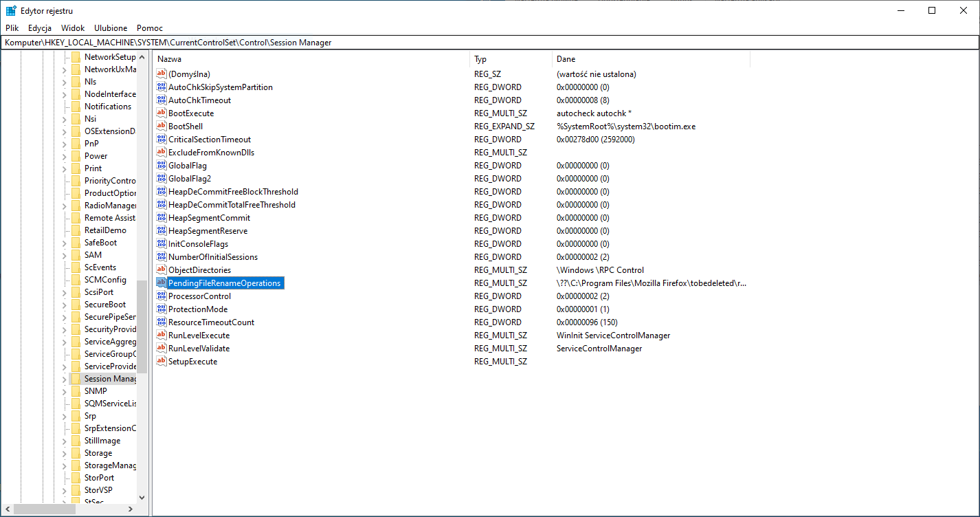980x517 pixels.
Task: Expand the Power key in tree
Action: [65, 156]
